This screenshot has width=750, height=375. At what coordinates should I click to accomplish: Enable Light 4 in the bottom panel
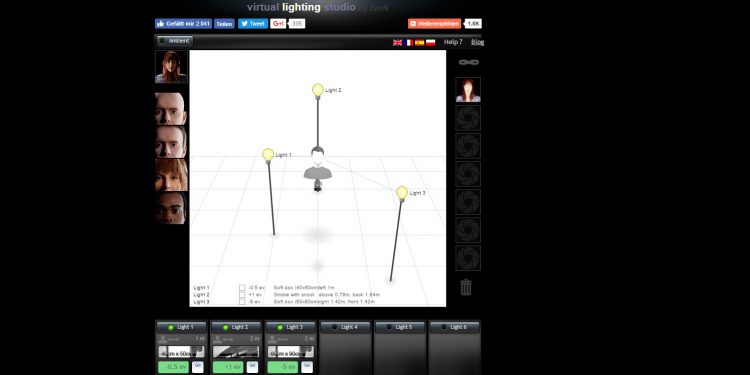(x=345, y=327)
